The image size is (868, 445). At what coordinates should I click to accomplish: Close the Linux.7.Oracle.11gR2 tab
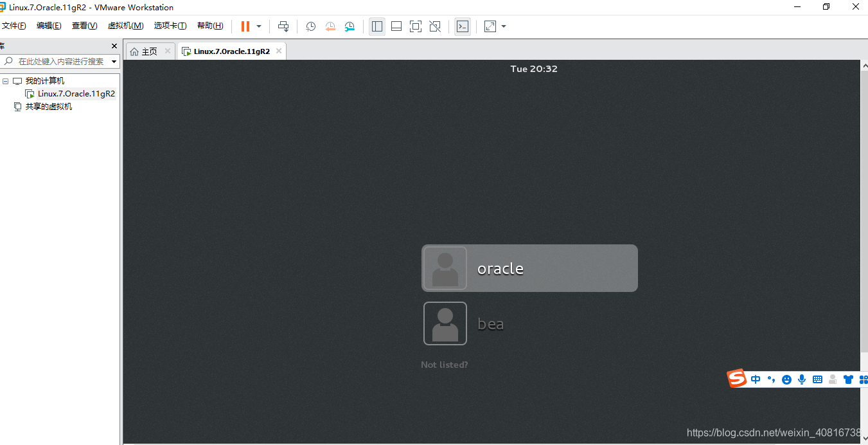(278, 51)
